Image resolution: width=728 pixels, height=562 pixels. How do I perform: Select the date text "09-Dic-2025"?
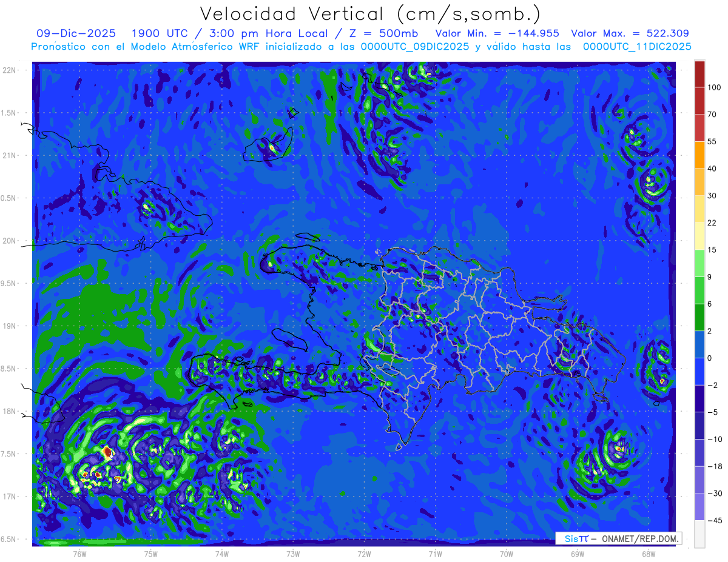click(x=75, y=33)
